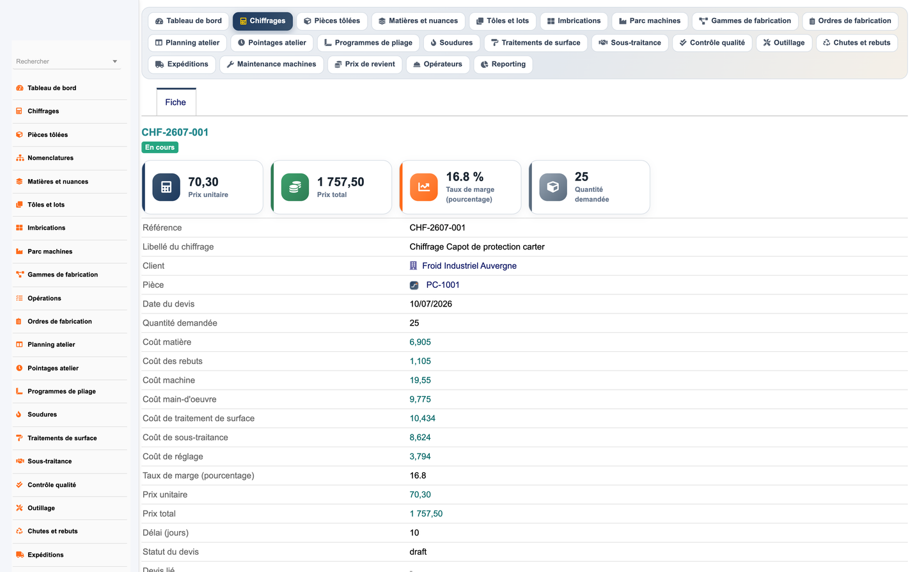Open Tôles et lots in top menu

point(503,21)
